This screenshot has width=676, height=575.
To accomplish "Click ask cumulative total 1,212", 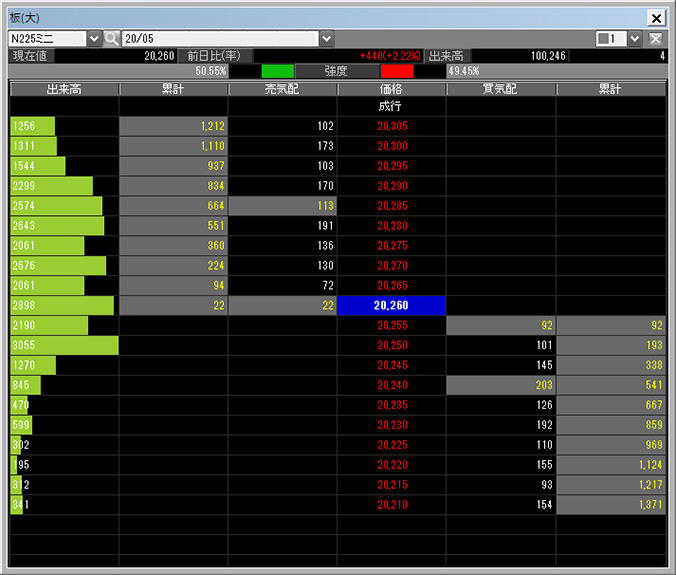I will (x=173, y=126).
